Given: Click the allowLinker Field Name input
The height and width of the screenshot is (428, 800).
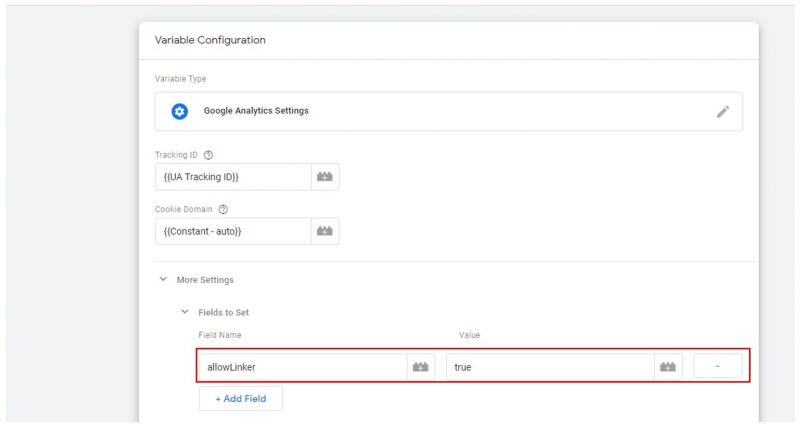Looking at the screenshot, I should coord(303,367).
